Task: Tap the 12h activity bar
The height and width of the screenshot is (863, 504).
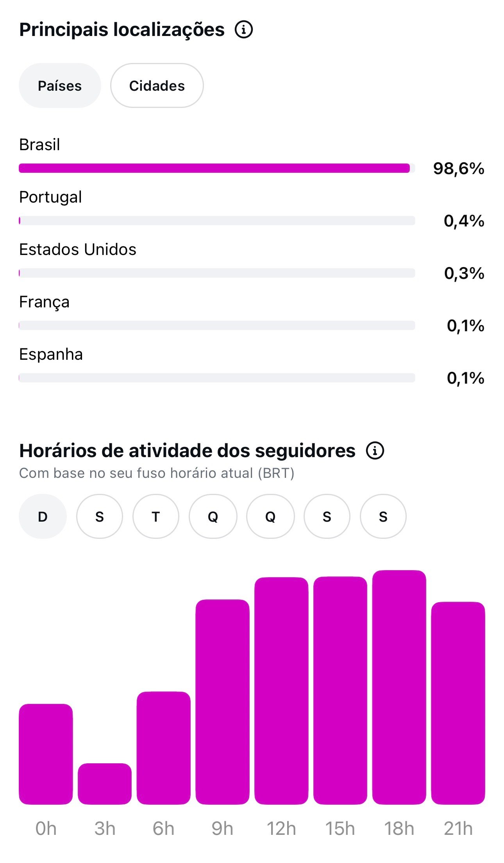Action: coord(281,691)
